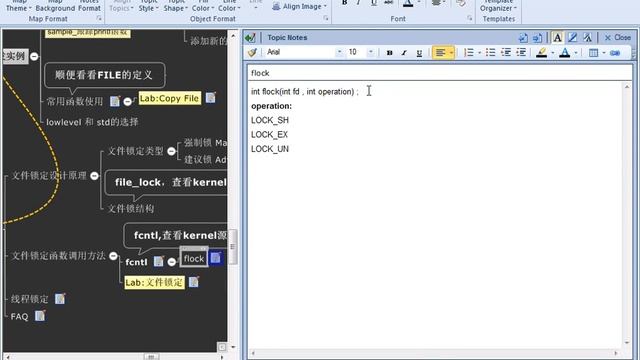
Task: Apply text highlight color marker
Action: pos(542,53)
